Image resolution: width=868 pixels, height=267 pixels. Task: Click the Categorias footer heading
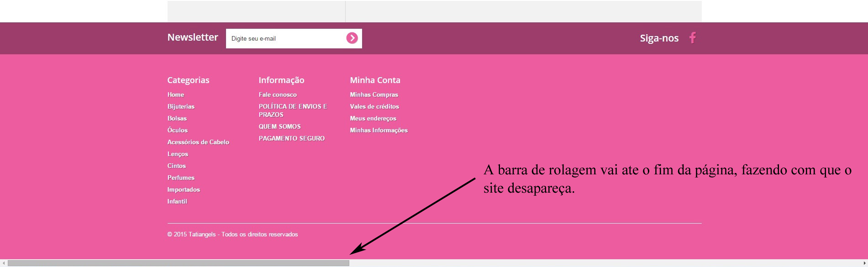tap(188, 80)
